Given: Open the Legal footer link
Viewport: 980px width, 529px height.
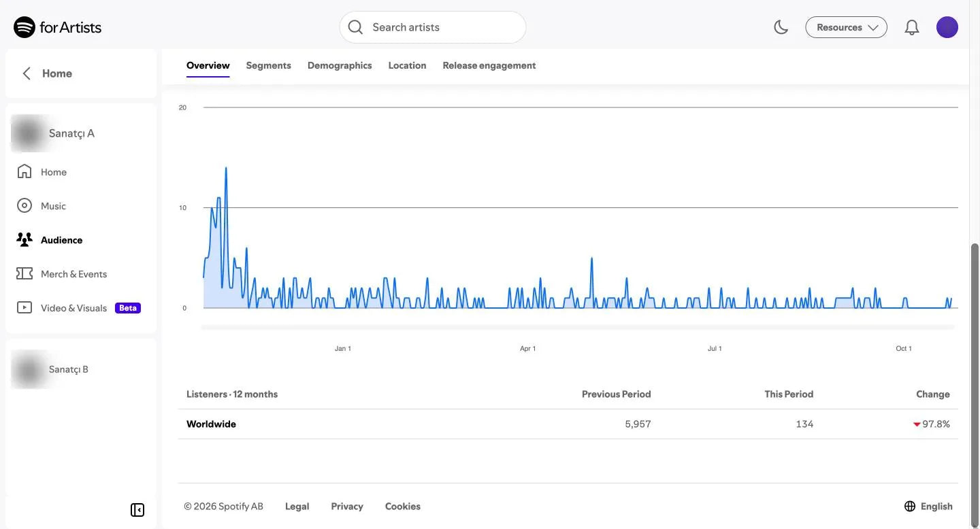Looking at the screenshot, I should coord(297,506).
